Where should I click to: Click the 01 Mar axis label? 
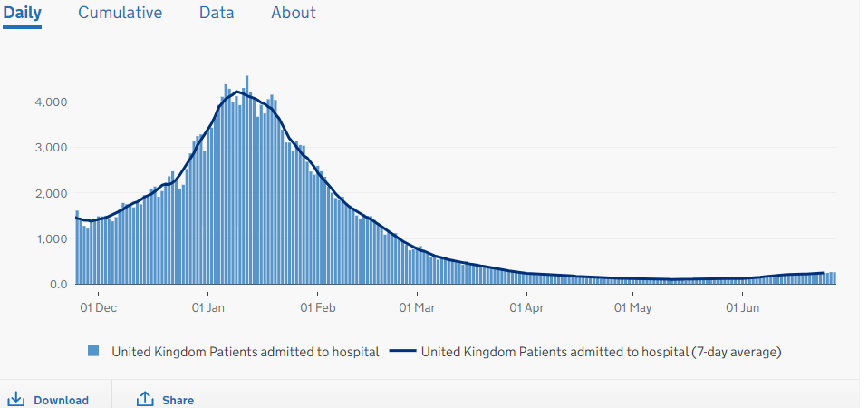(x=417, y=308)
